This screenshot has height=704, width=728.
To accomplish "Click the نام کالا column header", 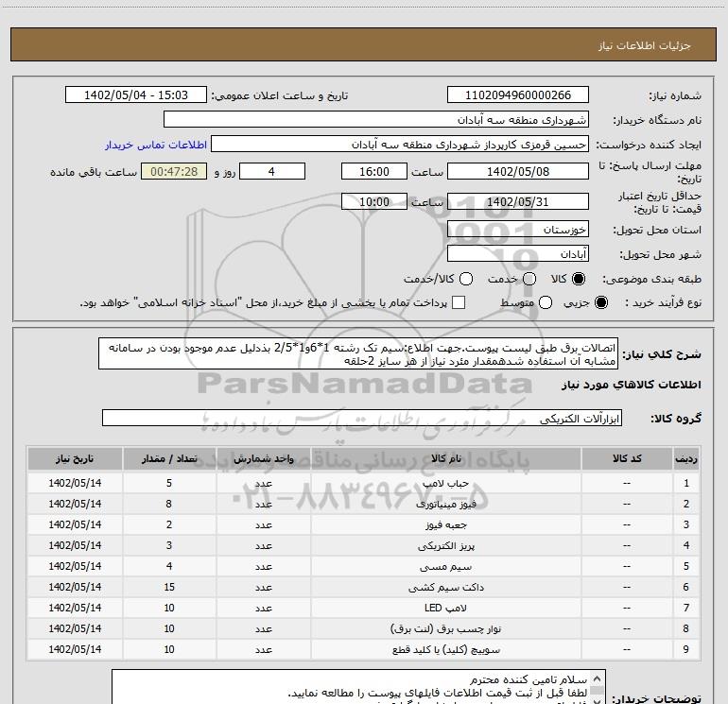I will 445,458.
